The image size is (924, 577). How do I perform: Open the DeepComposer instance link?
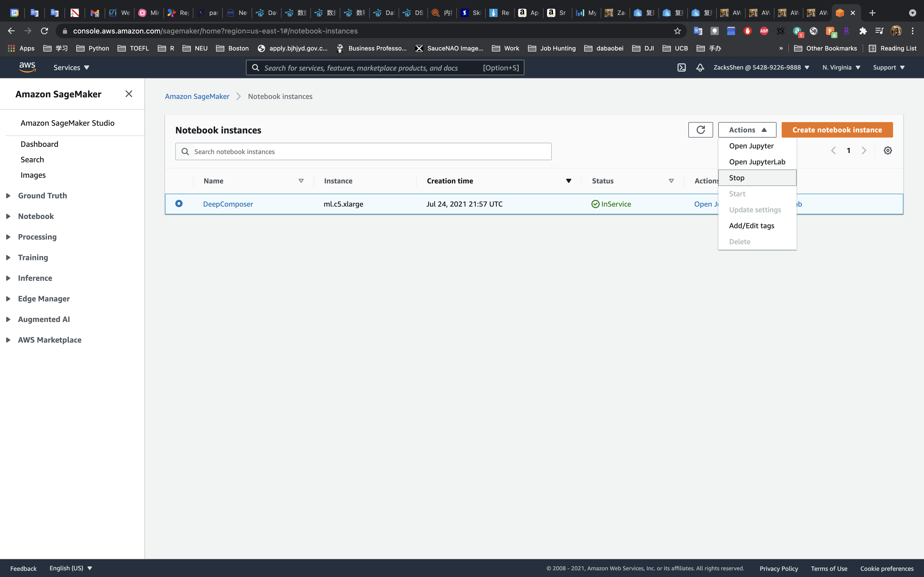coord(228,204)
